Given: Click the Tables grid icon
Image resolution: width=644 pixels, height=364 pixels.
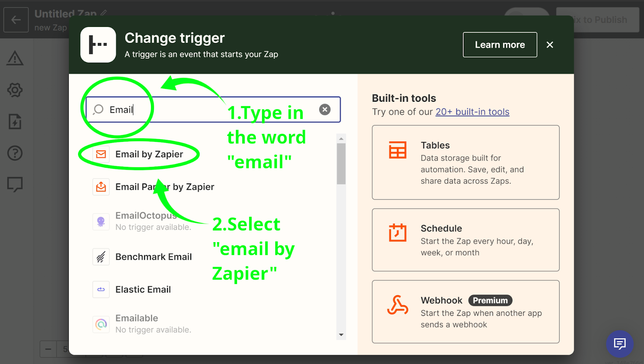Looking at the screenshot, I should [398, 150].
